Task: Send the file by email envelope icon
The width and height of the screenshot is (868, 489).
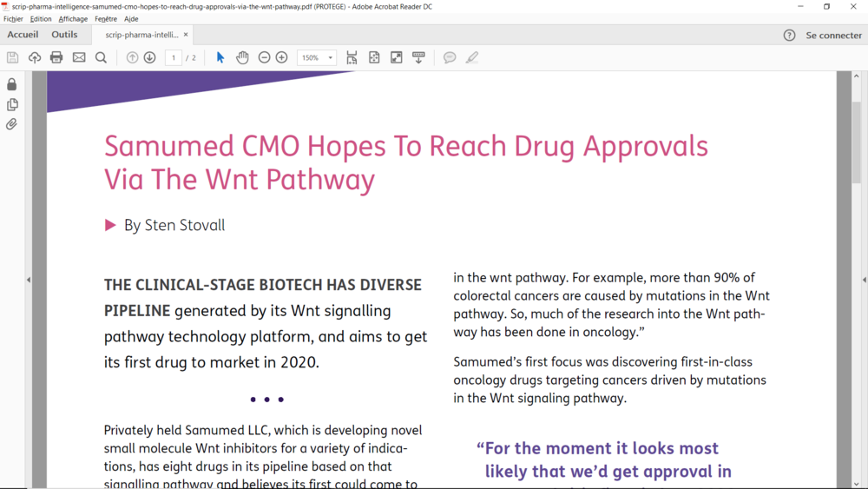Action: 79,57
